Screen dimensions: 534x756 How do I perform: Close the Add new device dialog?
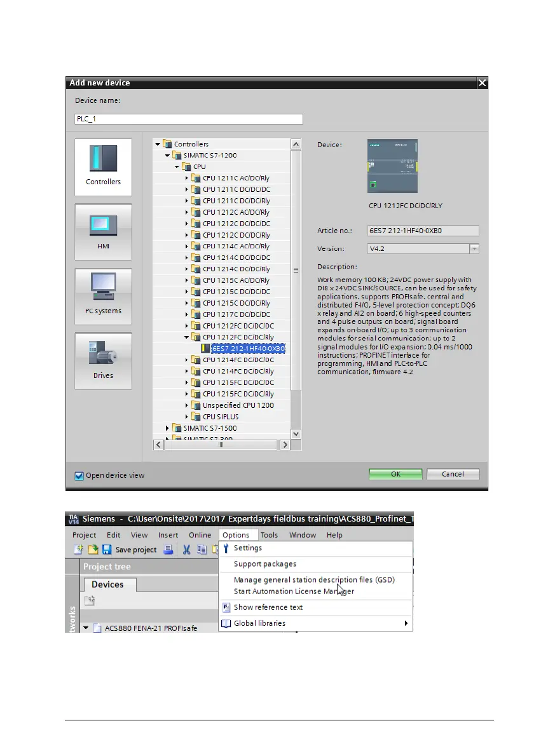click(482, 83)
